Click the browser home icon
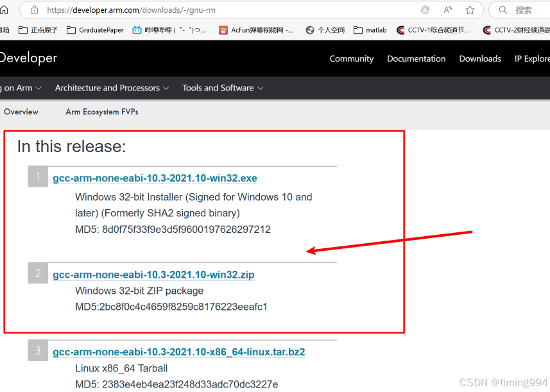This screenshot has height=392, width=550. pyautogui.click(x=3, y=10)
